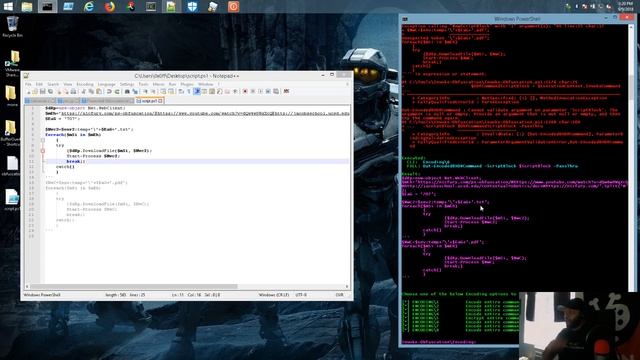640x360 pixels.
Task: Toggle the Monitoring eye toolbar button
Action: pyautogui.click(x=236, y=91)
